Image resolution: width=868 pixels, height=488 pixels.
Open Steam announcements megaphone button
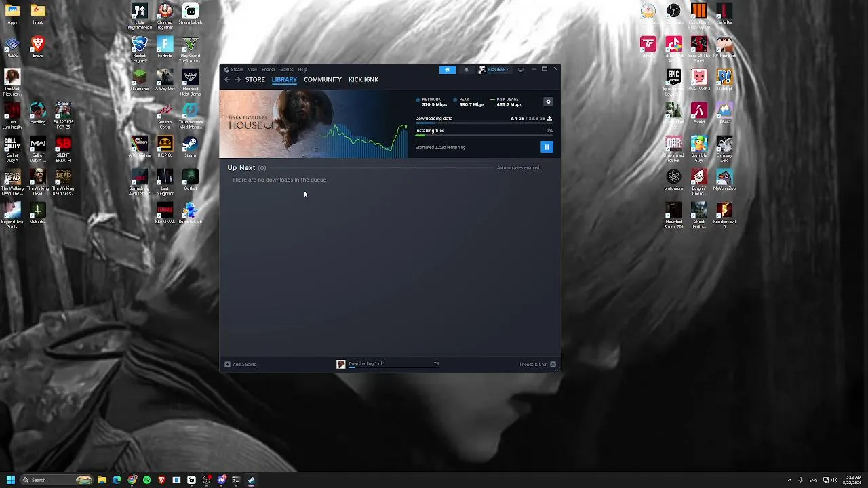[448, 69]
